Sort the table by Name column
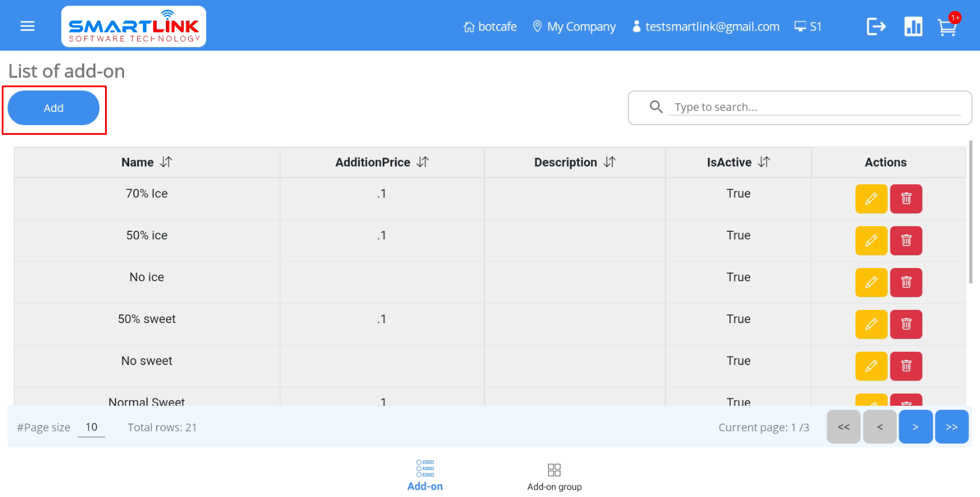Image resolution: width=980 pixels, height=497 pixels. (166, 162)
